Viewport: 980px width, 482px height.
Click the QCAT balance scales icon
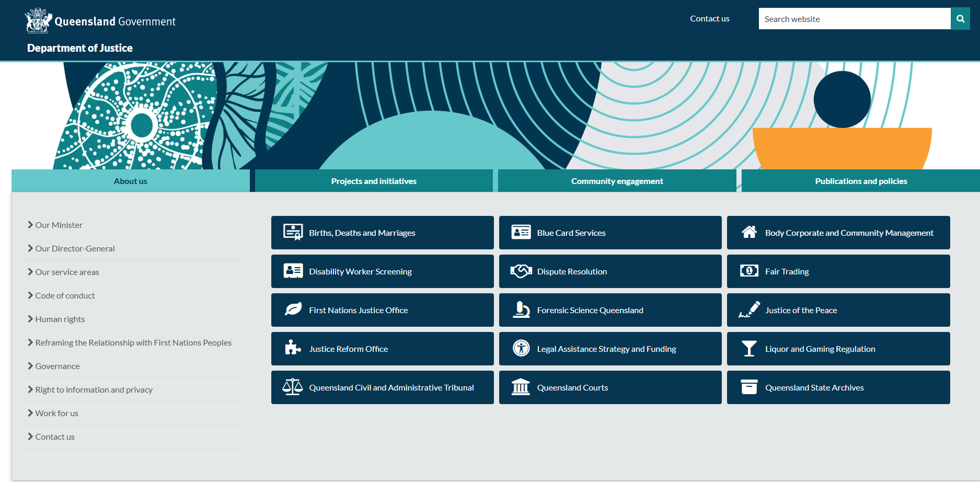pyautogui.click(x=293, y=387)
